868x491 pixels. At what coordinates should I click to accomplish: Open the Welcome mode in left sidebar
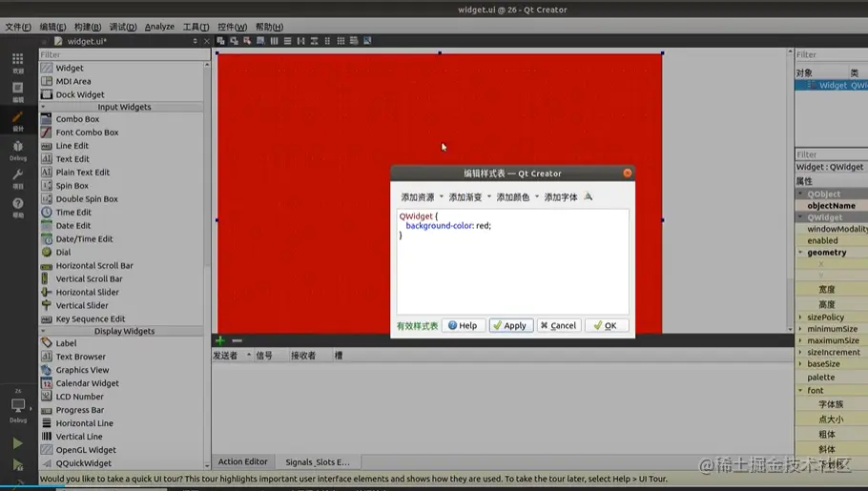pyautogui.click(x=18, y=63)
